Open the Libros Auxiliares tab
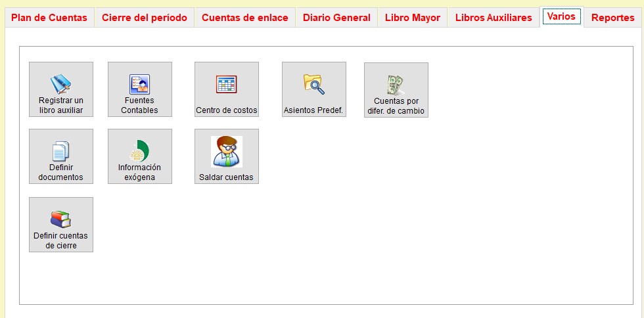 (x=494, y=18)
